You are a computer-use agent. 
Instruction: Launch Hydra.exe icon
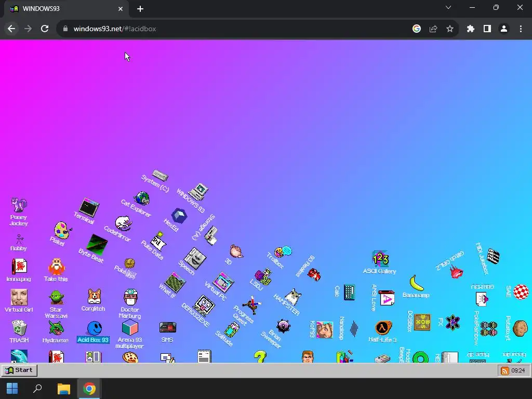(56, 328)
